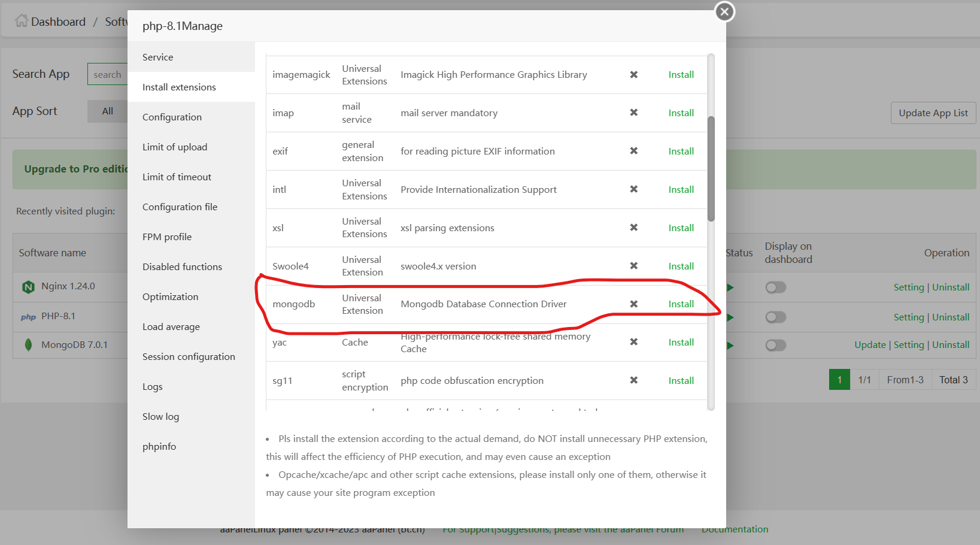Uninstall MongoDB 7.0.1
Screen dimensions: 980x545
(951, 344)
